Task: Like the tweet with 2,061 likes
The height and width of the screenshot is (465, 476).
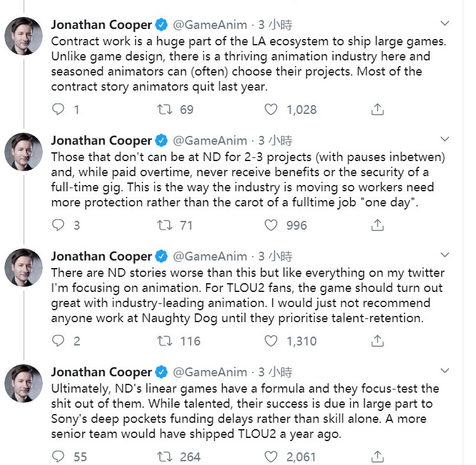Action: pos(271,456)
